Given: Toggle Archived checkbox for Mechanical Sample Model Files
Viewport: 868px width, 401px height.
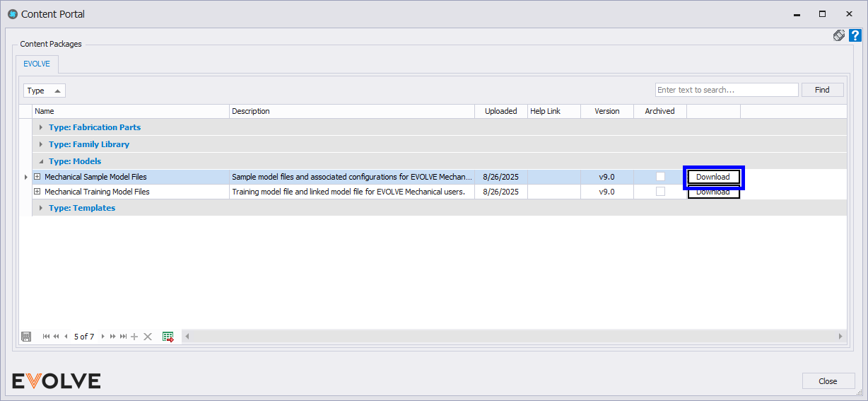Looking at the screenshot, I should 660,177.
